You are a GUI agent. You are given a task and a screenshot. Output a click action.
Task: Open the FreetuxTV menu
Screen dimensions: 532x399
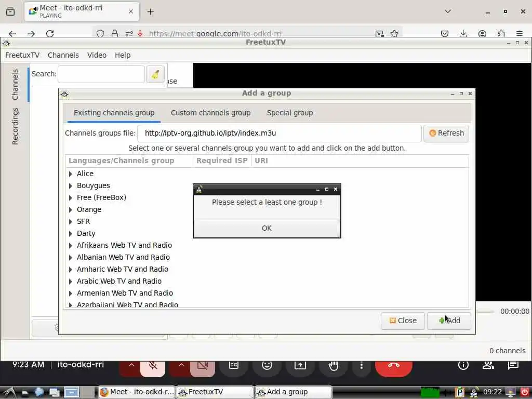(x=22, y=55)
